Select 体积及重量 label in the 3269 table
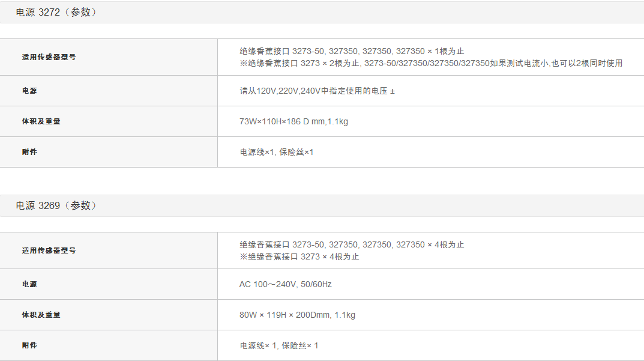Viewport: 644px width, 361px height. 41,315
